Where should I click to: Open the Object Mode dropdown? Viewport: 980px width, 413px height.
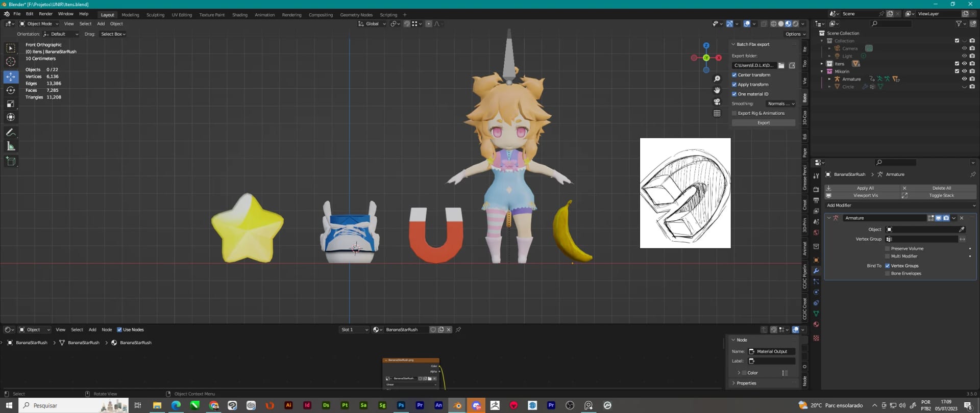tap(39, 24)
